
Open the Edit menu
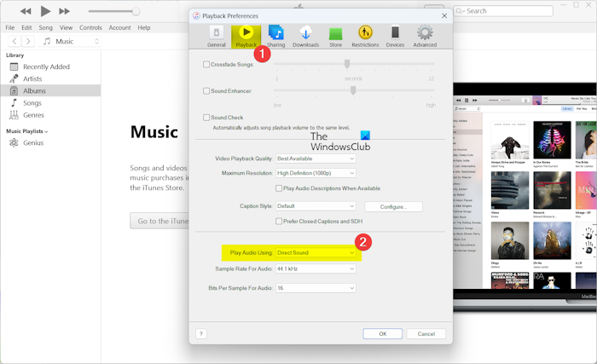(26, 27)
